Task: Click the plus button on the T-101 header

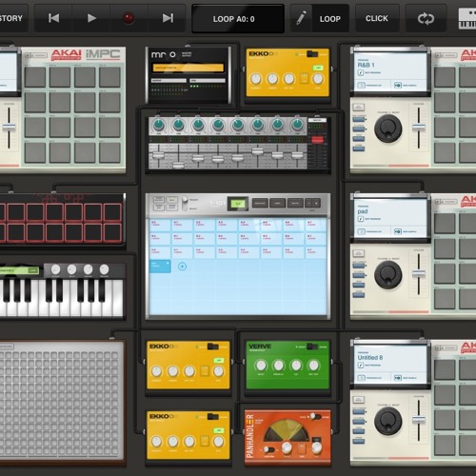Action: 316,203
